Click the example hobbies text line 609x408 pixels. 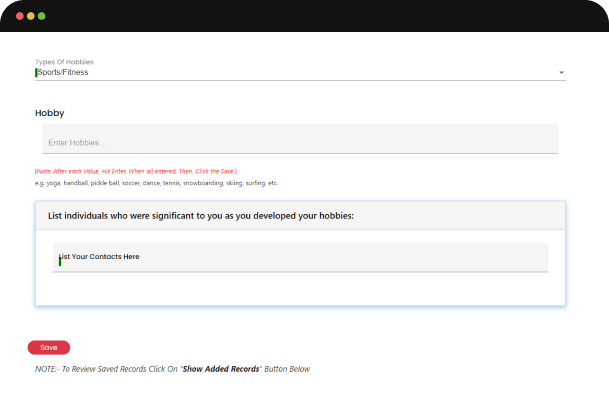[x=156, y=183]
